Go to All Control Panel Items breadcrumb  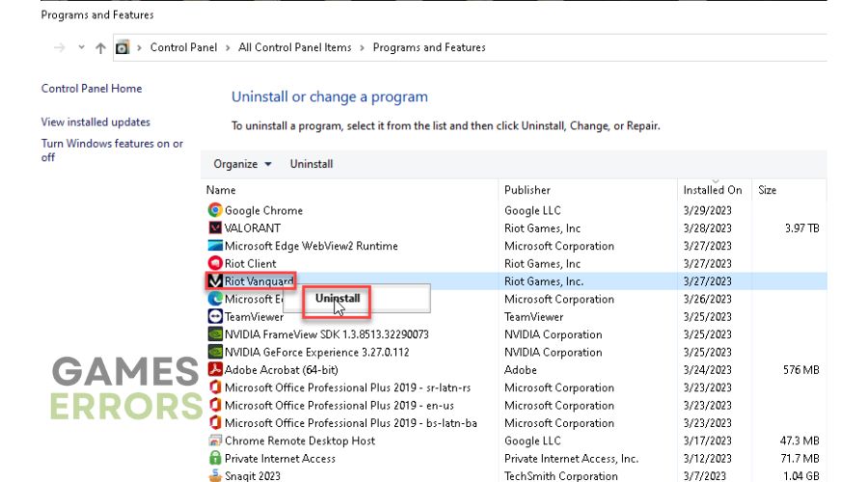click(x=294, y=47)
